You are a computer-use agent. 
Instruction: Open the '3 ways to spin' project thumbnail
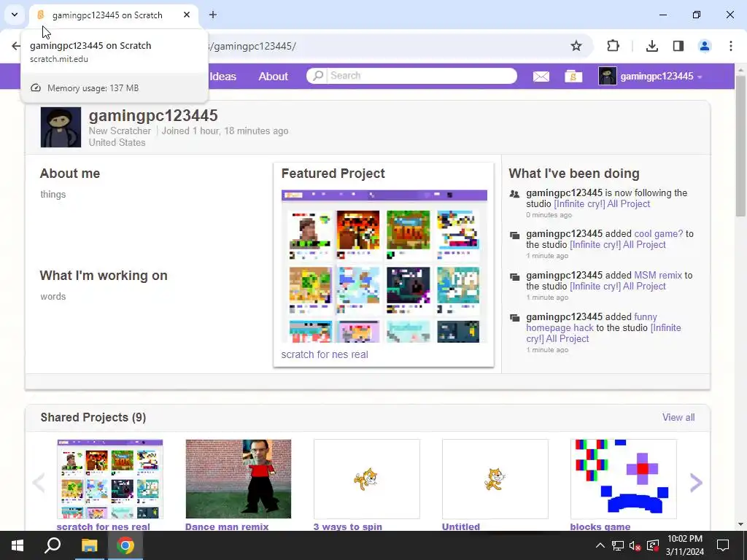click(x=367, y=478)
